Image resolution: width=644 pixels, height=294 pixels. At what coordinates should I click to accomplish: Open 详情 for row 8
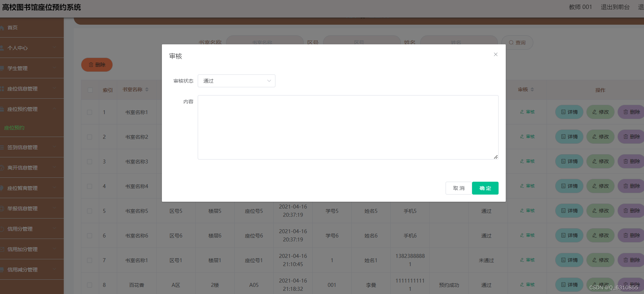(569, 285)
